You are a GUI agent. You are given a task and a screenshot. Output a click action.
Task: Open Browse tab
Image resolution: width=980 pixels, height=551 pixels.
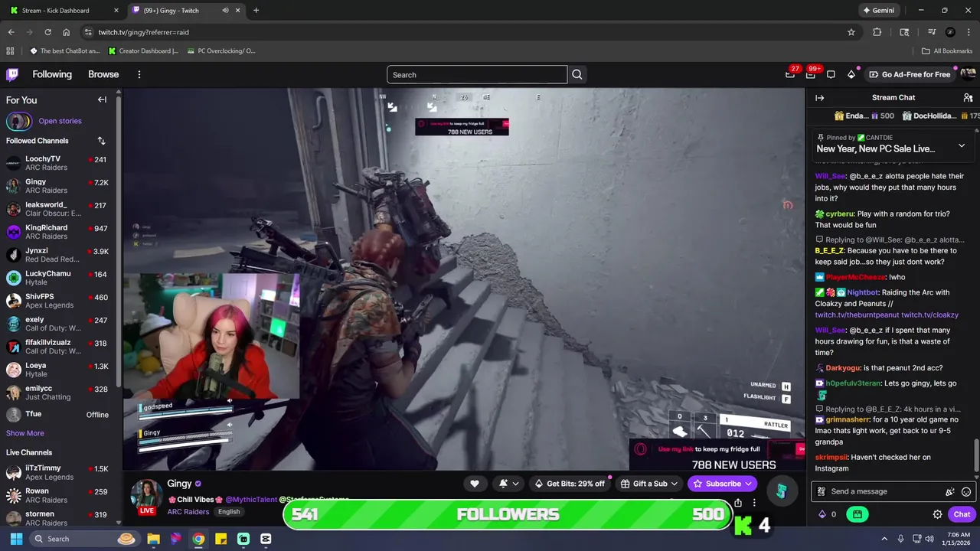[103, 74]
